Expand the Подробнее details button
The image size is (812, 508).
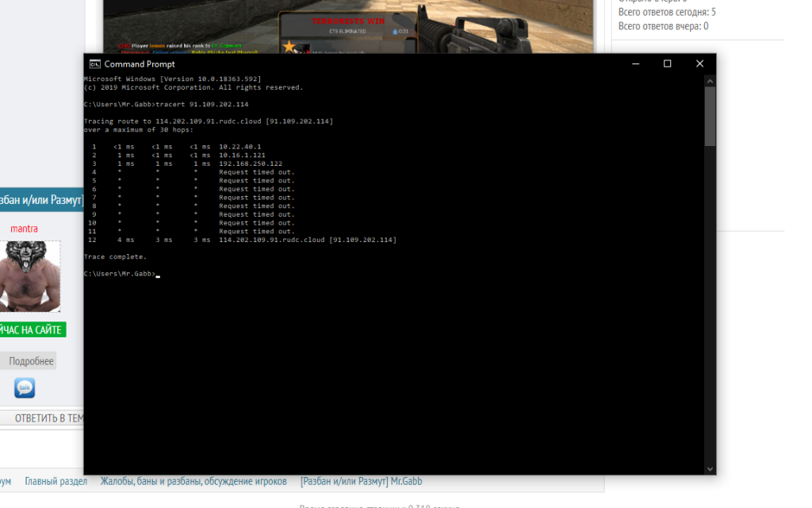(30, 361)
